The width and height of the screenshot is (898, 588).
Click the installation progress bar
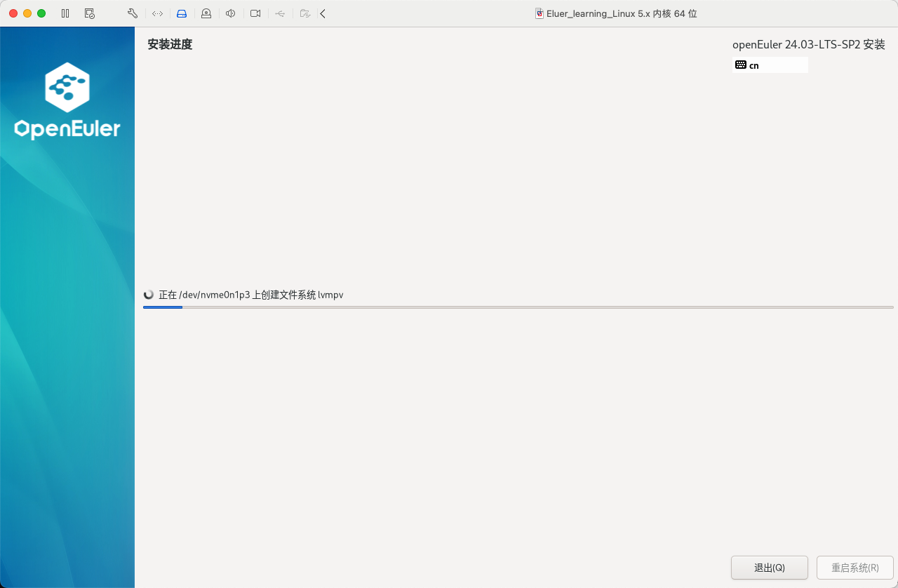[x=518, y=307]
